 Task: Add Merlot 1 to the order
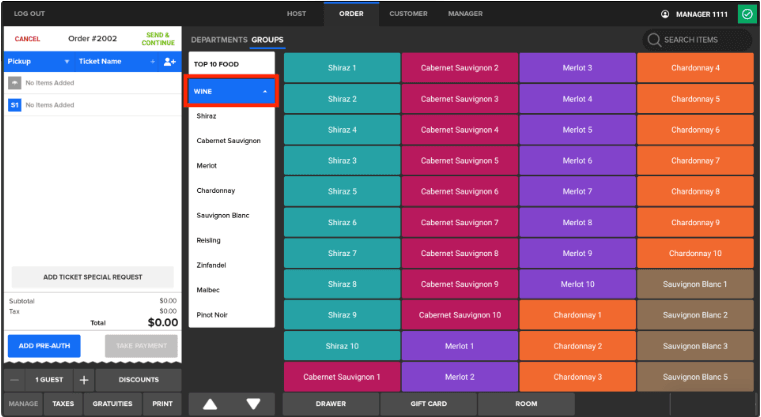click(460, 346)
